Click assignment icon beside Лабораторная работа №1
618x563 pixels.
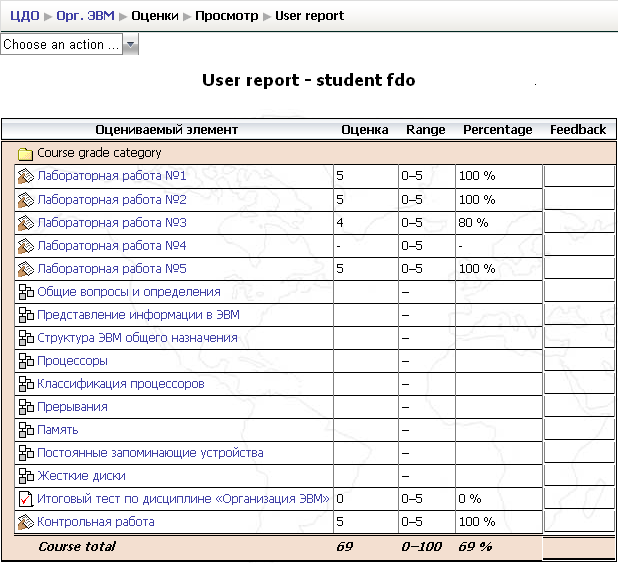click(x=26, y=176)
